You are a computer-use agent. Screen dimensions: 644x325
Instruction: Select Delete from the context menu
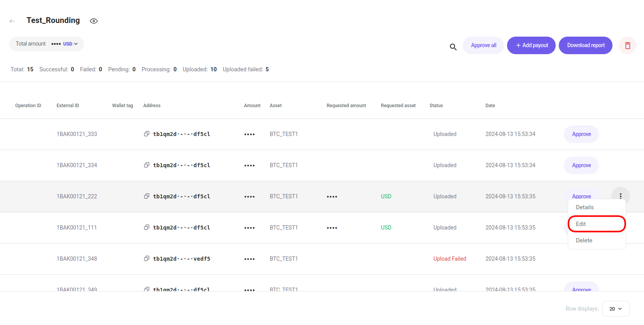[x=584, y=240]
